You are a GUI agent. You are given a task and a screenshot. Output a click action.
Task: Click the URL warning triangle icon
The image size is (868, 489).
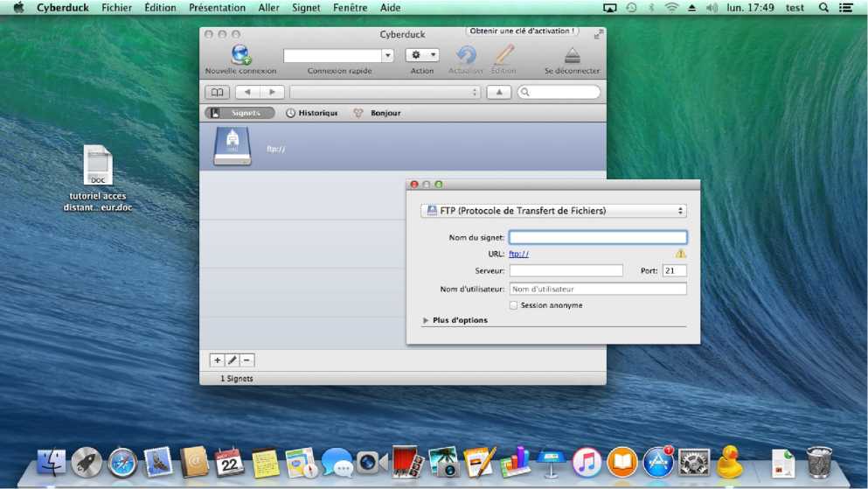[x=680, y=254]
